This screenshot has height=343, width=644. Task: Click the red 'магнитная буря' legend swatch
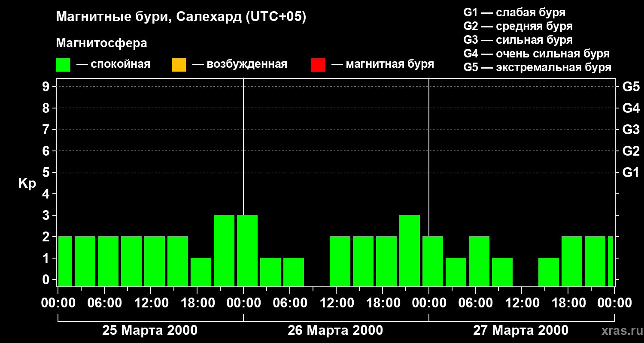tap(318, 65)
